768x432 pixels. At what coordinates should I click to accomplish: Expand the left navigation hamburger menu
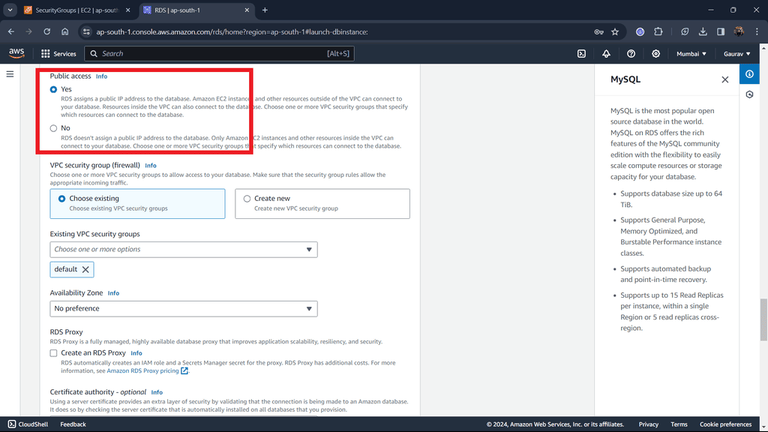click(10, 74)
